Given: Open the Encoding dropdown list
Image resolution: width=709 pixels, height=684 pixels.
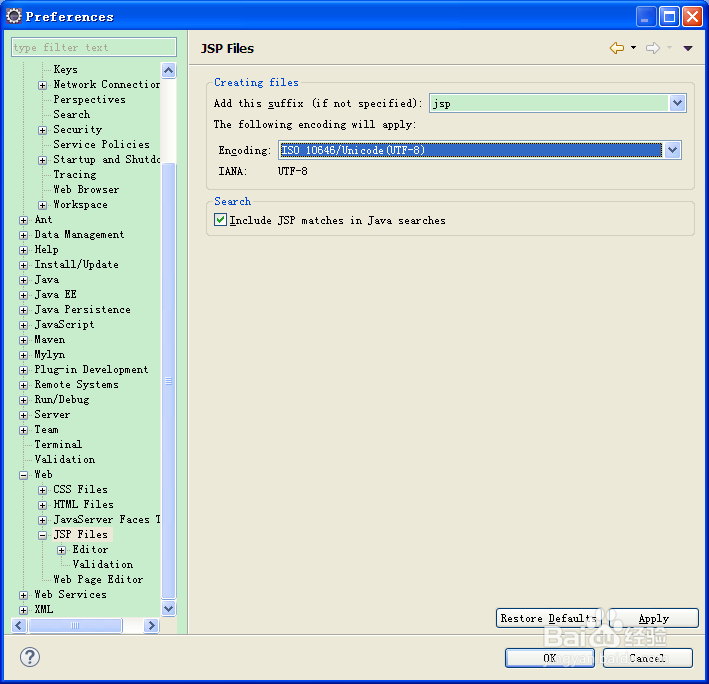Looking at the screenshot, I should pyautogui.click(x=672, y=150).
